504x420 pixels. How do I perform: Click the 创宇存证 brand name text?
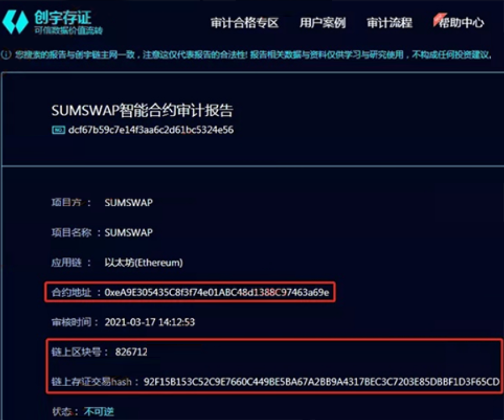click(x=63, y=17)
